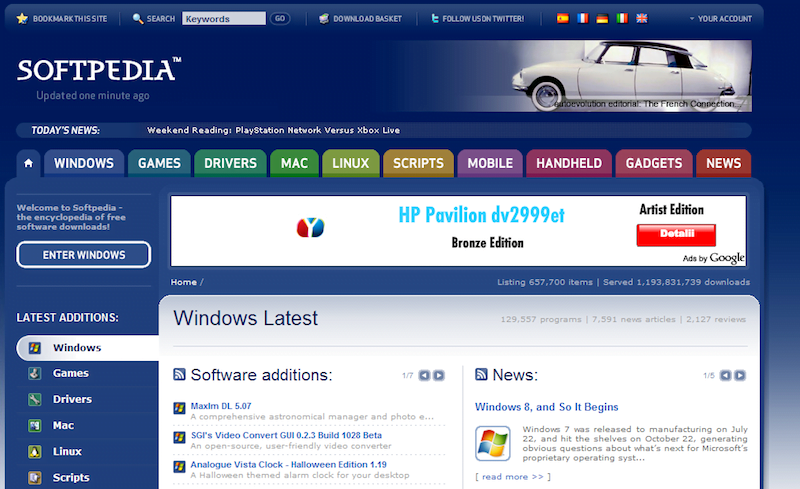The height and width of the screenshot is (489, 800).
Task: Open the Windows category tab
Action: point(84,163)
